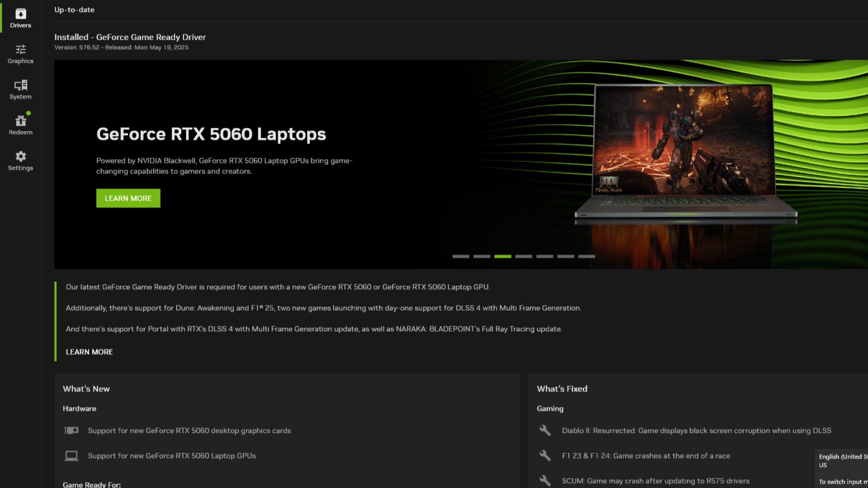This screenshot has height=488, width=868.
Task: Open the Redeem gift icon
Action: pyautogui.click(x=20, y=121)
